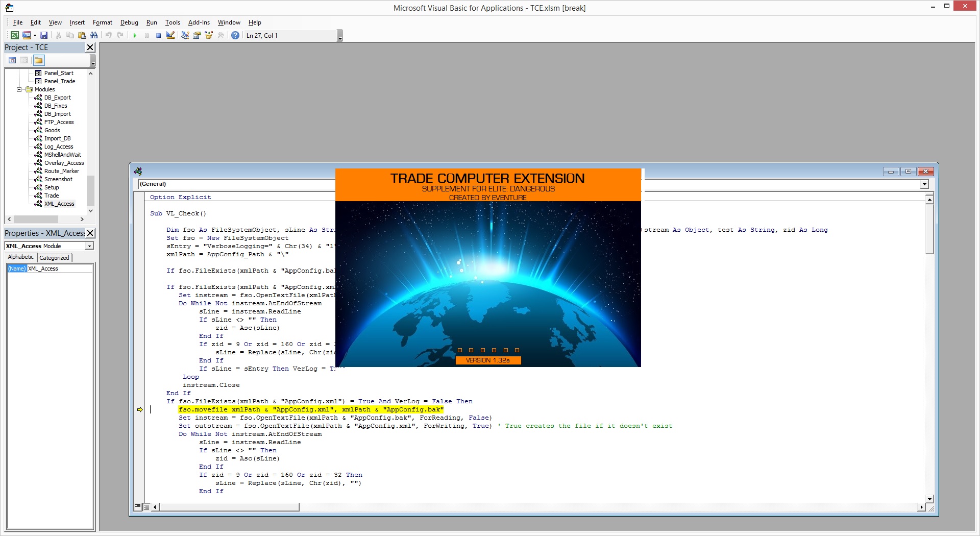
Task: Click View Code icon in Project pane
Action: click(x=13, y=60)
